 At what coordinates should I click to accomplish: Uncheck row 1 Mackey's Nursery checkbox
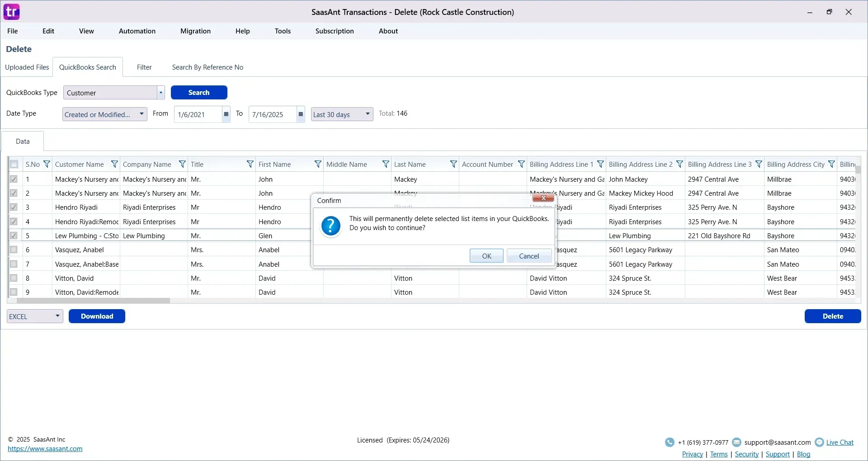pos(14,179)
